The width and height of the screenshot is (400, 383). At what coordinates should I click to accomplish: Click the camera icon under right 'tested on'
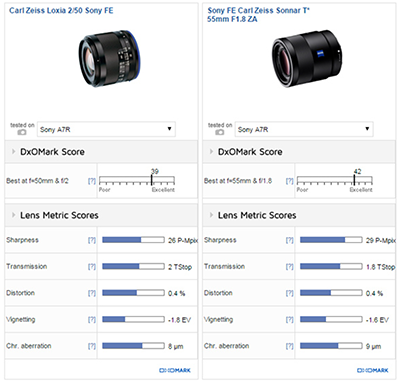click(x=220, y=132)
